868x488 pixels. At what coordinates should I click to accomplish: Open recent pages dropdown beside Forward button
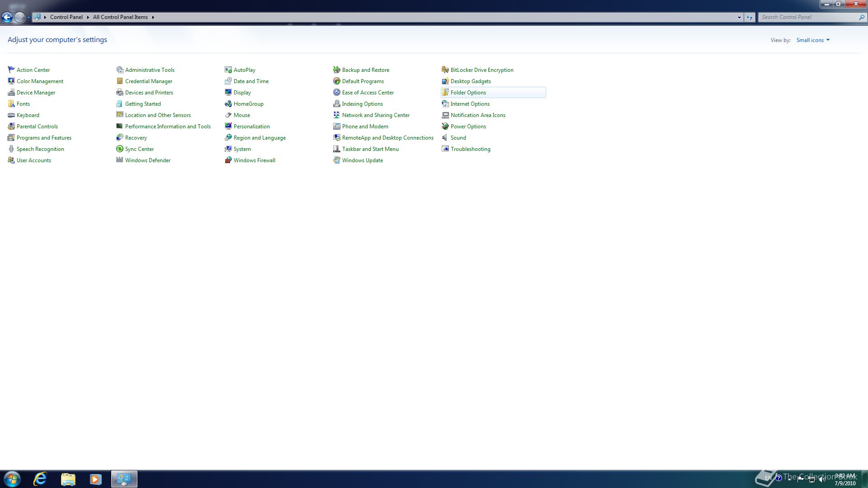[28, 17]
